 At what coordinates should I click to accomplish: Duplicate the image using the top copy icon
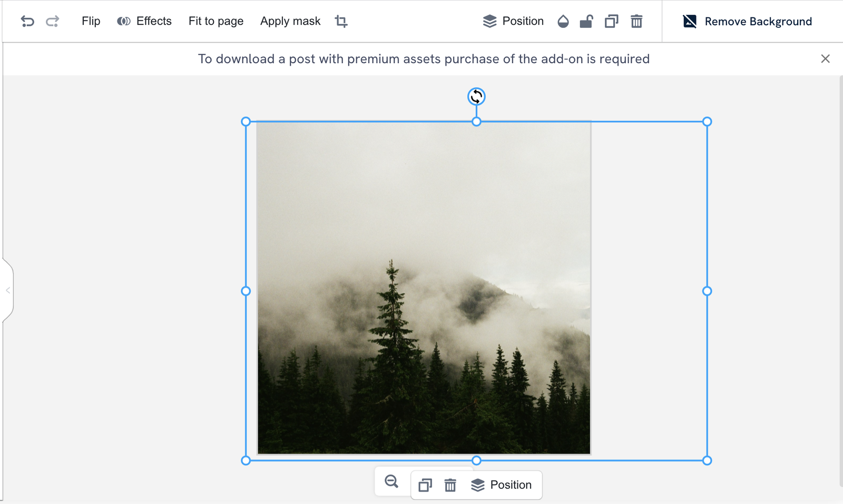[x=611, y=21]
